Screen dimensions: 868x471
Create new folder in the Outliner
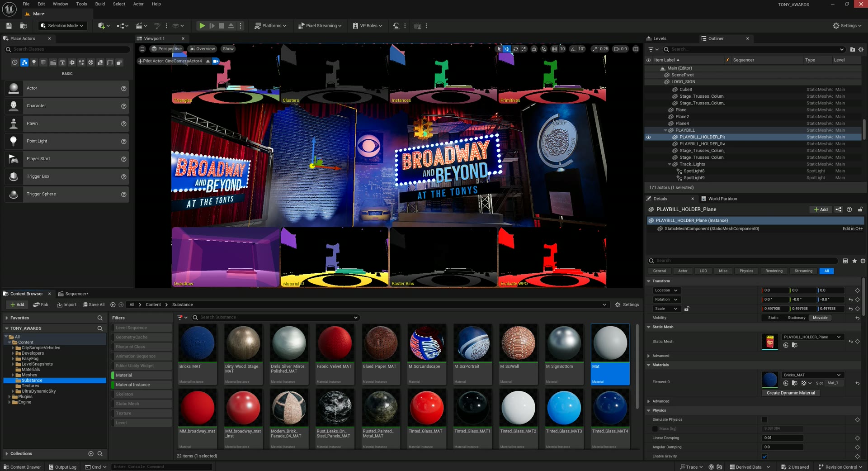tap(853, 49)
